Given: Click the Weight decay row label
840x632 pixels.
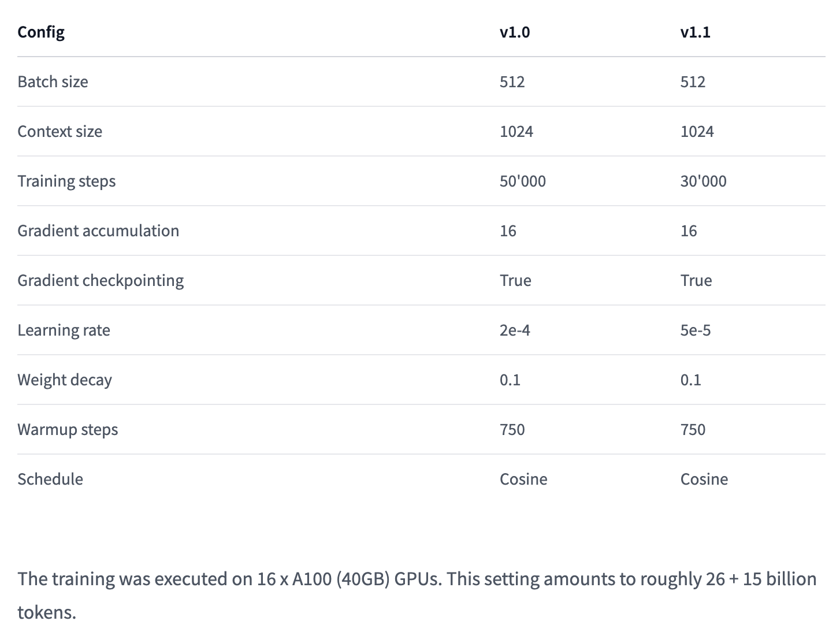Looking at the screenshot, I should point(65,380).
